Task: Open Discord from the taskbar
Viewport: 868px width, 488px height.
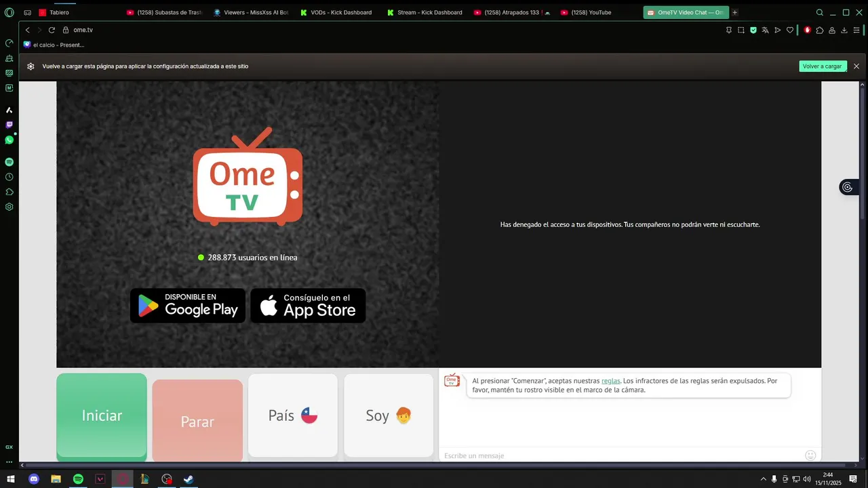Action: pos(33,479)
